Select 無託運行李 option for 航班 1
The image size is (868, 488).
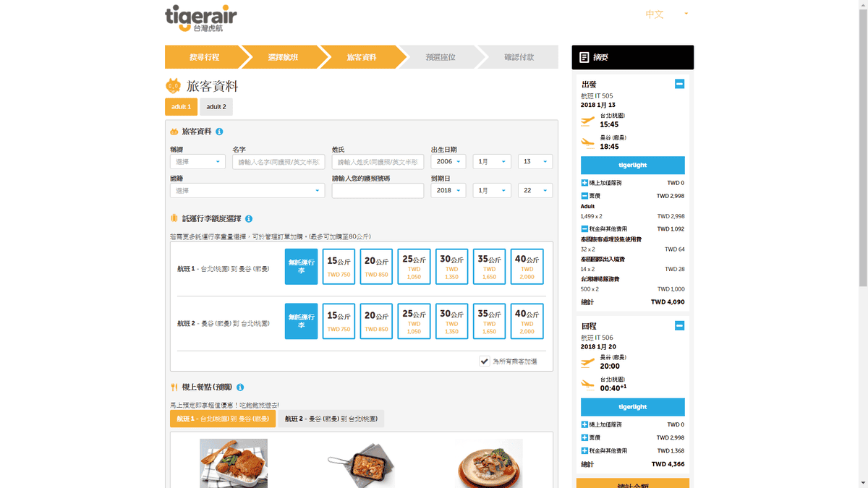tap(301, 267)
